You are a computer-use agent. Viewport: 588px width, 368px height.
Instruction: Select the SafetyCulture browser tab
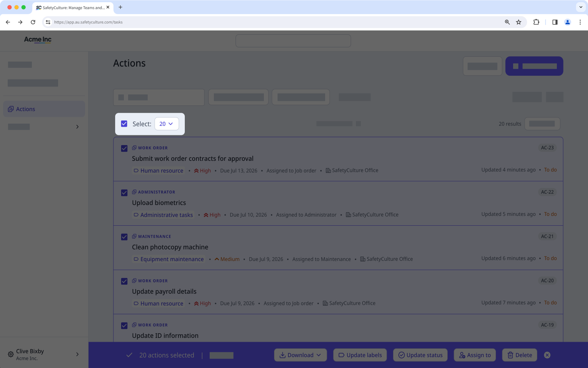click(x=72, y=7)
